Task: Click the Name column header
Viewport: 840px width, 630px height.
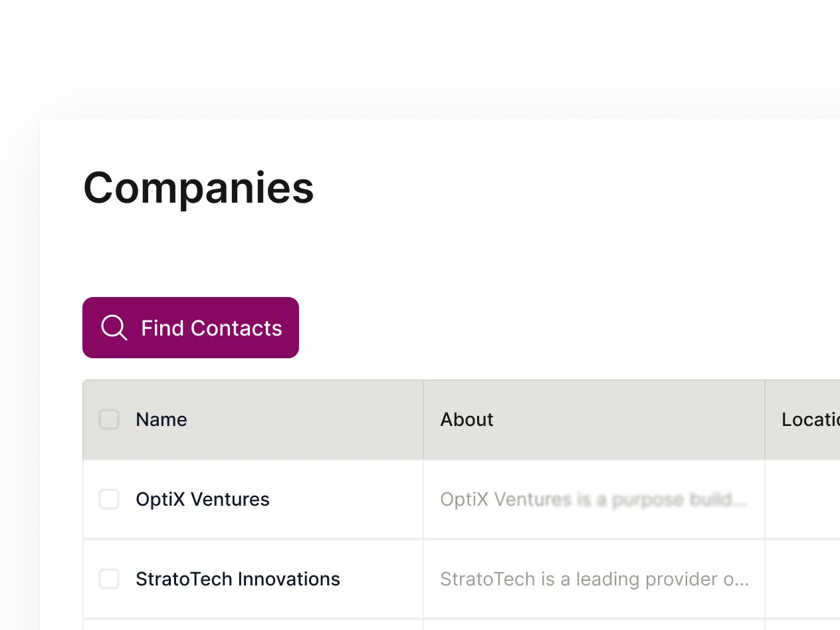Action: (x=161, y=419)
